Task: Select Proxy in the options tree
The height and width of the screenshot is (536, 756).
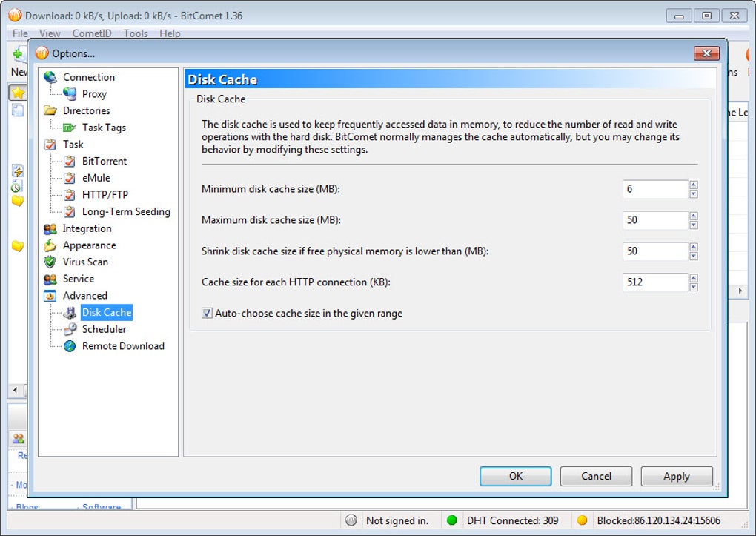Action: tap(94, 94)
